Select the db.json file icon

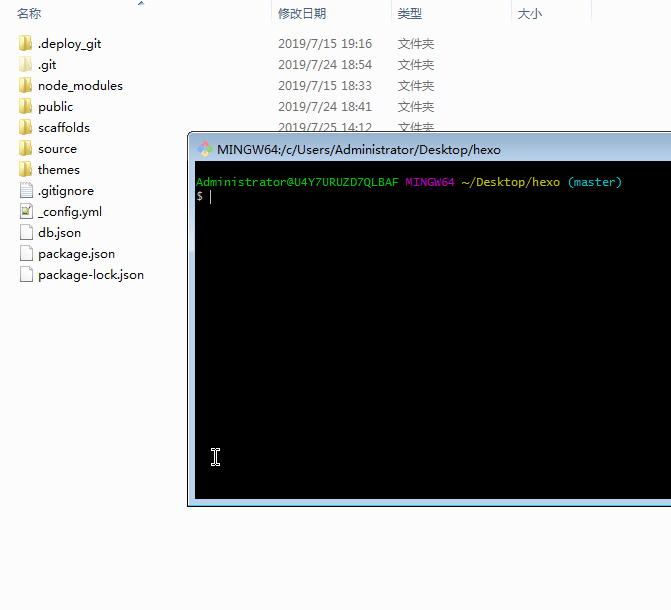[26, 232]
